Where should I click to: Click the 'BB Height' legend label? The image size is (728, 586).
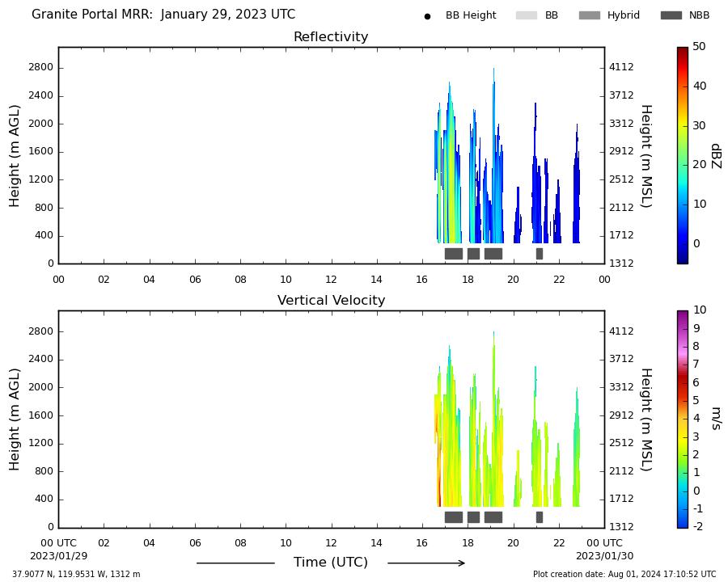click(471, 15)
